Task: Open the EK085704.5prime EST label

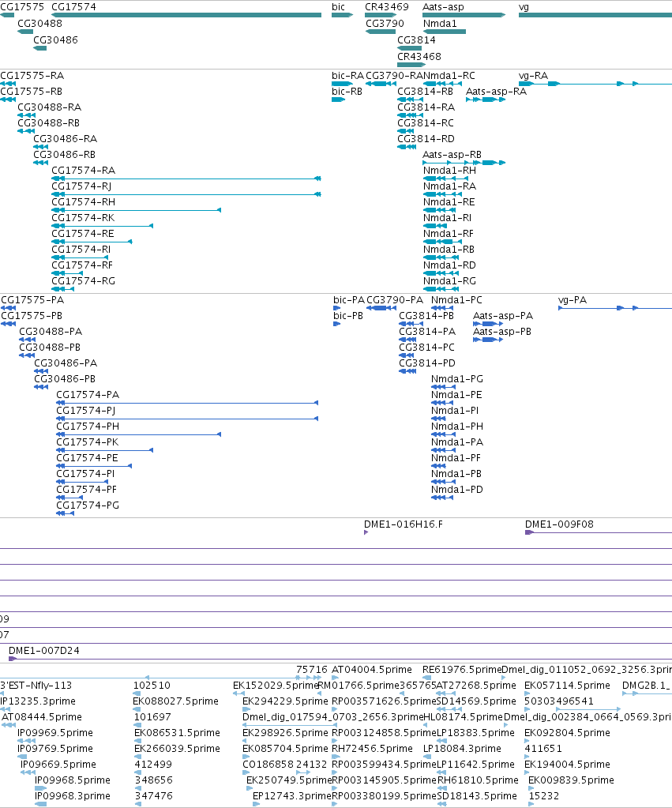Action: point(285,749)
